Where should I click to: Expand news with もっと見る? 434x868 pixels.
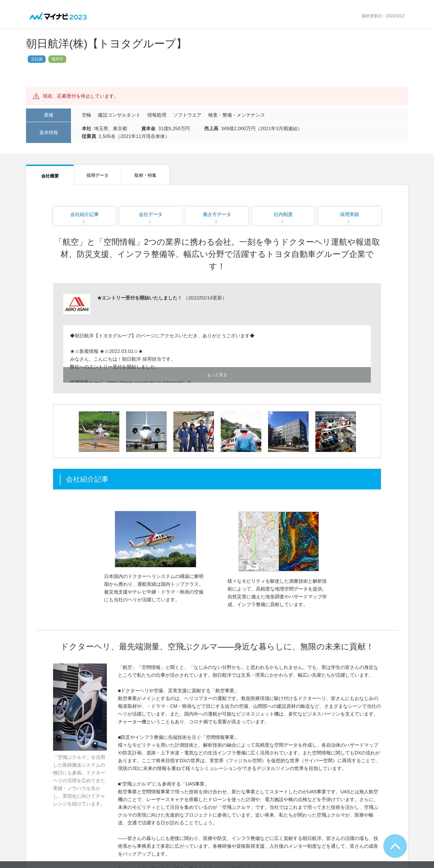tap(217, 375)
